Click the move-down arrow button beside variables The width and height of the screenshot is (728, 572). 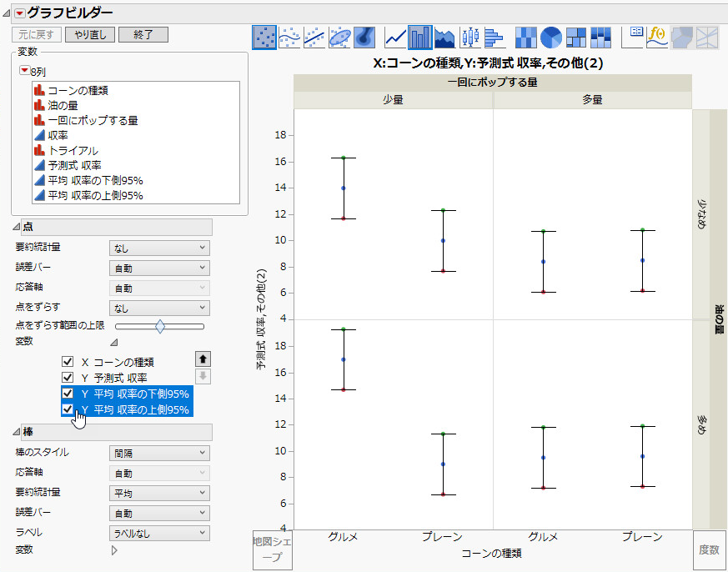pyautogui.click(x=203, y=377)
